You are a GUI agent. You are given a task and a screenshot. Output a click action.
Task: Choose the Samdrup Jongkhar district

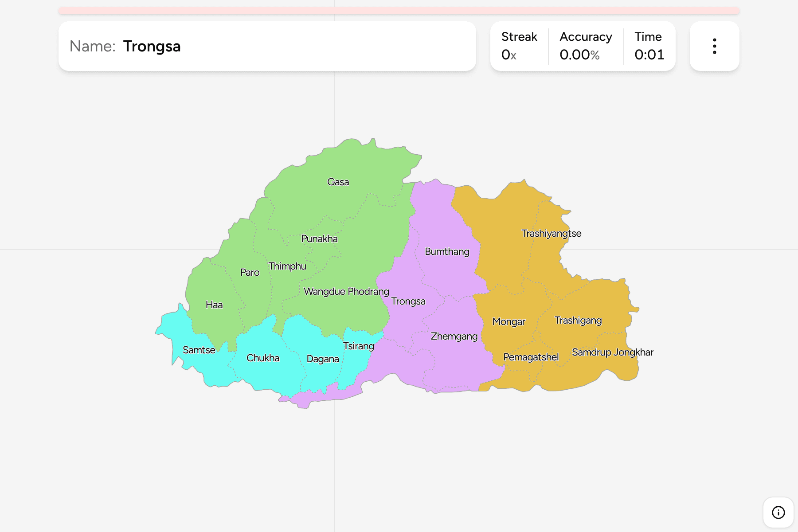[x=613, y=352]
